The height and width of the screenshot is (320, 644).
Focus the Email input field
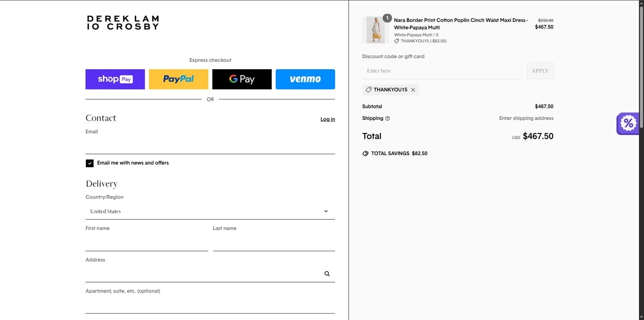tap(210, 146)
